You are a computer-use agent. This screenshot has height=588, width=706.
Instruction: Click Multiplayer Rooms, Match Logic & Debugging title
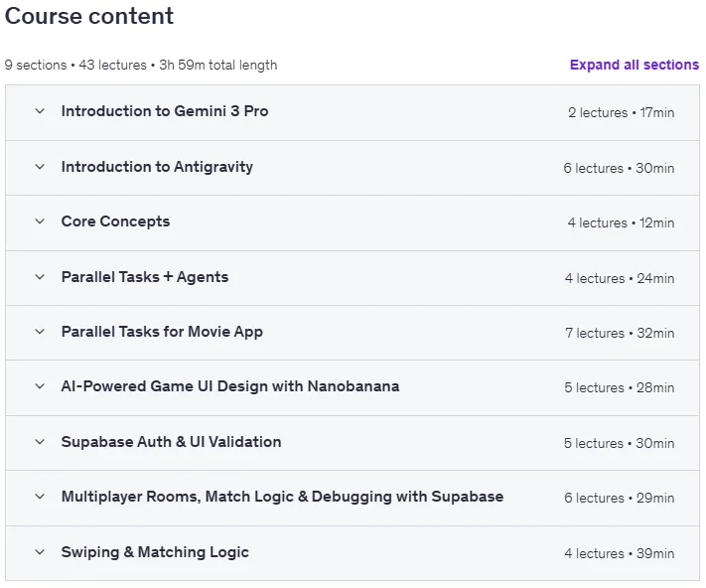(282, 497)
